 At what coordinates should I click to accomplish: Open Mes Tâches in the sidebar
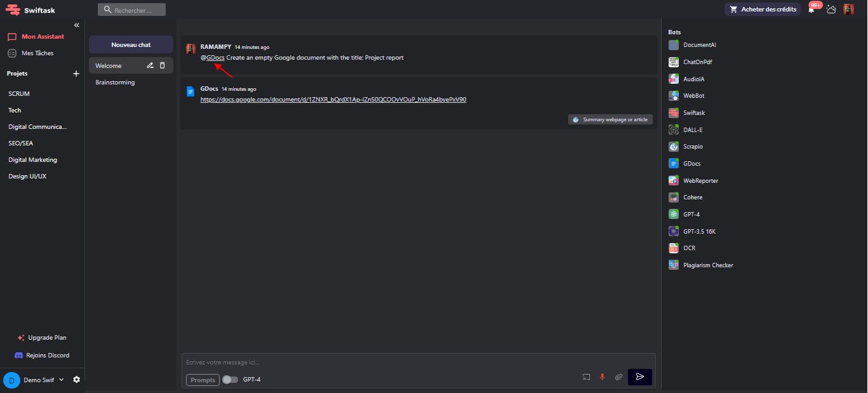tap(37, 53)
